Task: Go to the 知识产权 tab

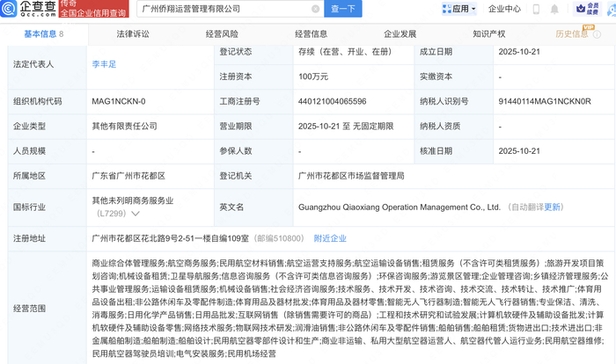Action: click(x=489, y=34)
